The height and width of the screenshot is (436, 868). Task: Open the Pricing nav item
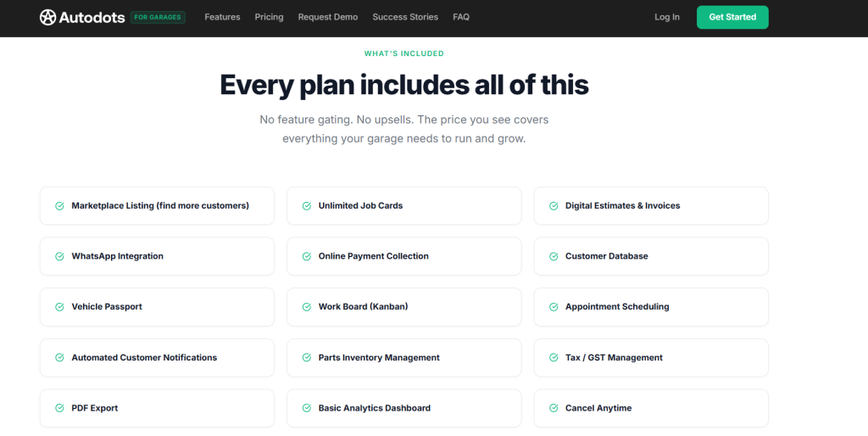point(269,17)
